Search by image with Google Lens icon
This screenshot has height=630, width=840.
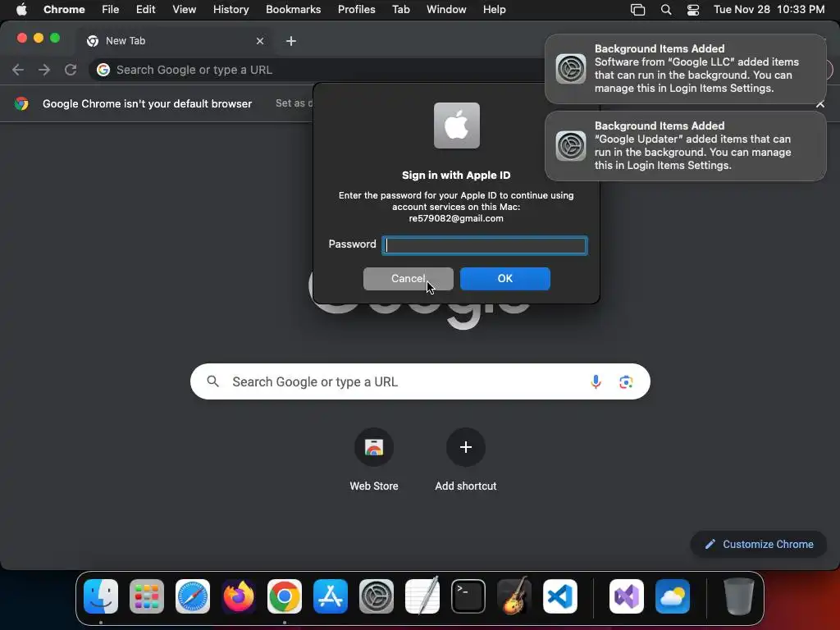click(x=626, y=382)
